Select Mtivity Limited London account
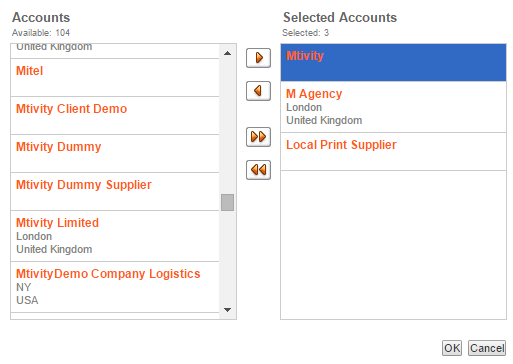Viewport: 513px width, 364px height. click(x=115, y=236)
